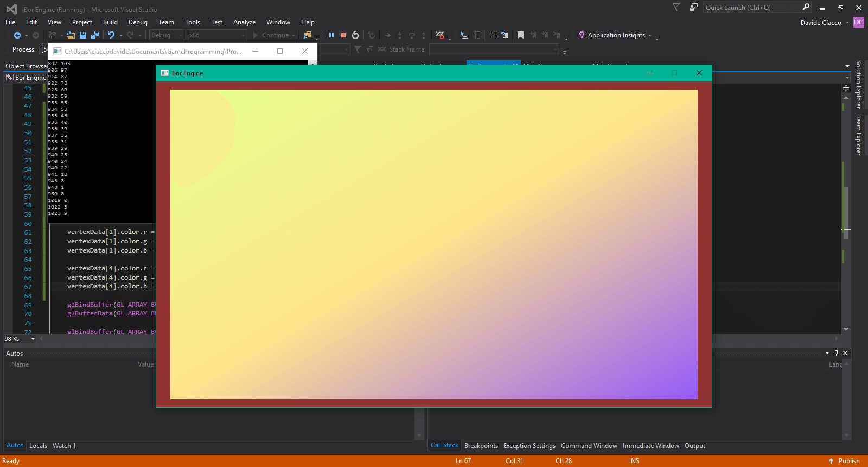This screenshot has height=467, width=868.
Task: Pause debugging with the Break All icon
Action: point(331,35)
